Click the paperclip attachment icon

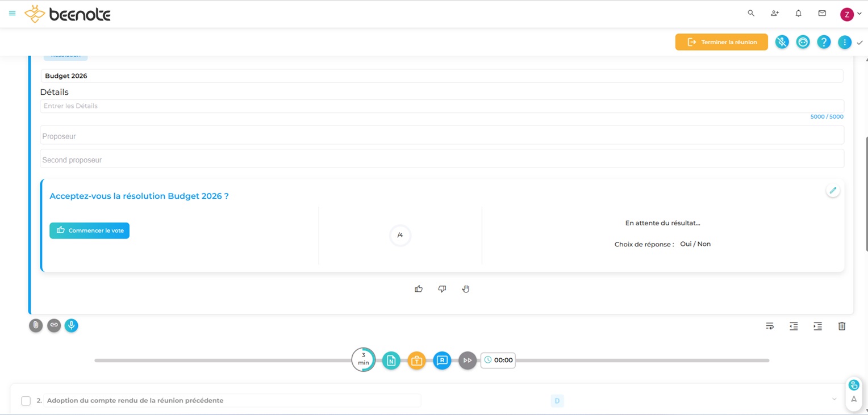[36, 325]
